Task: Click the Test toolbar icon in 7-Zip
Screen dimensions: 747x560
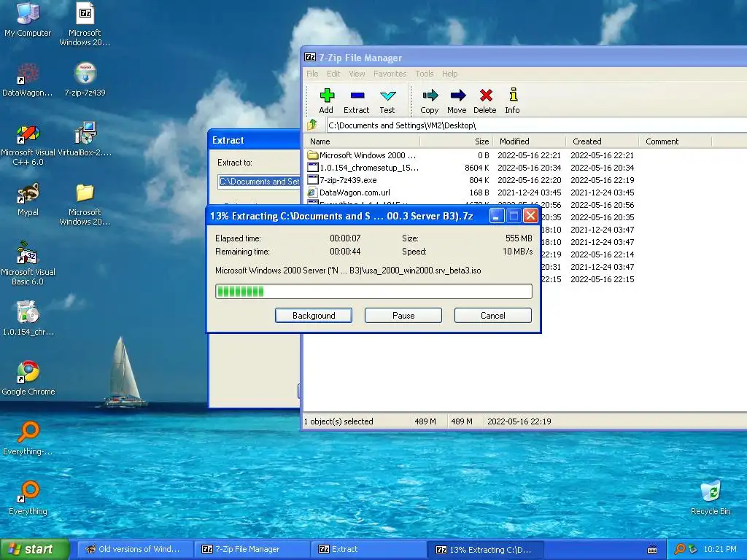Action: click(x=387, y=101)
